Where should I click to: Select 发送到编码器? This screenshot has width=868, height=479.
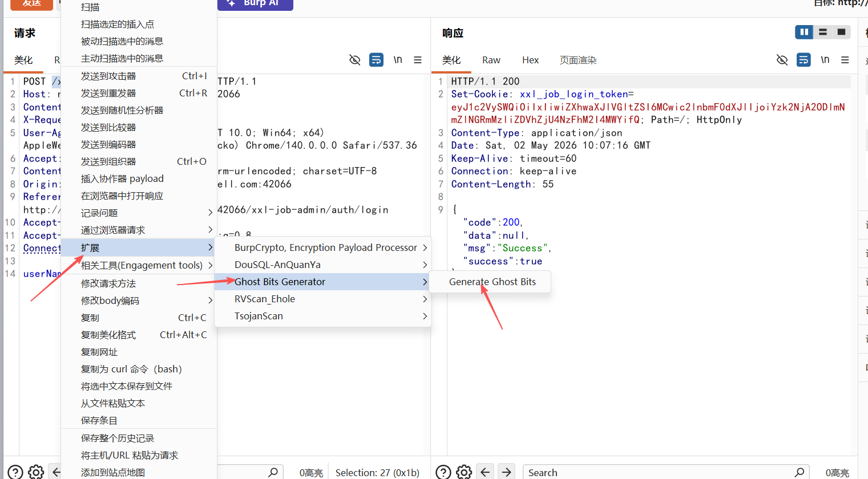pos(139,144)
